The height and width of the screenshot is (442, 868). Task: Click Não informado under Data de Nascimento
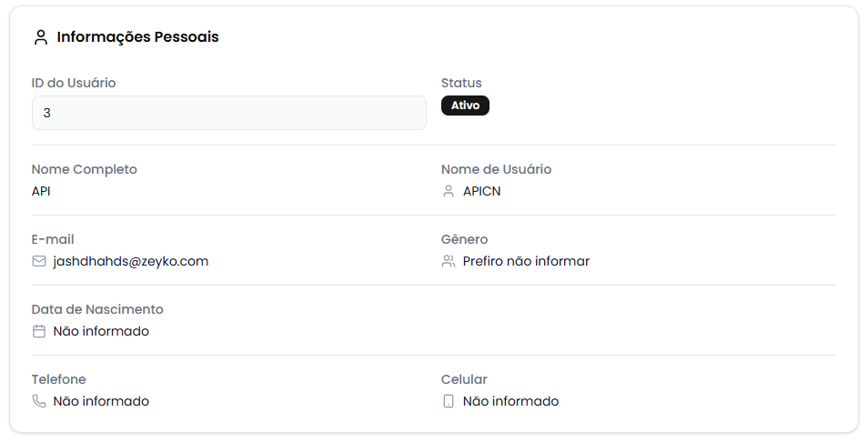point(101,331)
